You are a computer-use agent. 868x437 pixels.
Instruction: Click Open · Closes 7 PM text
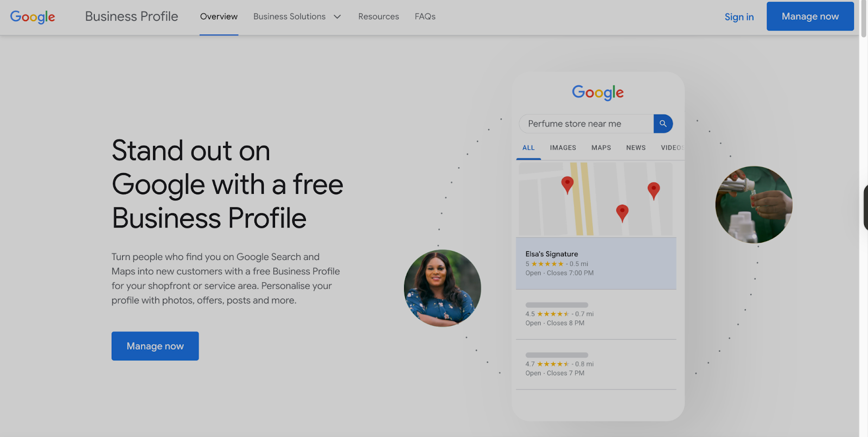555,373
